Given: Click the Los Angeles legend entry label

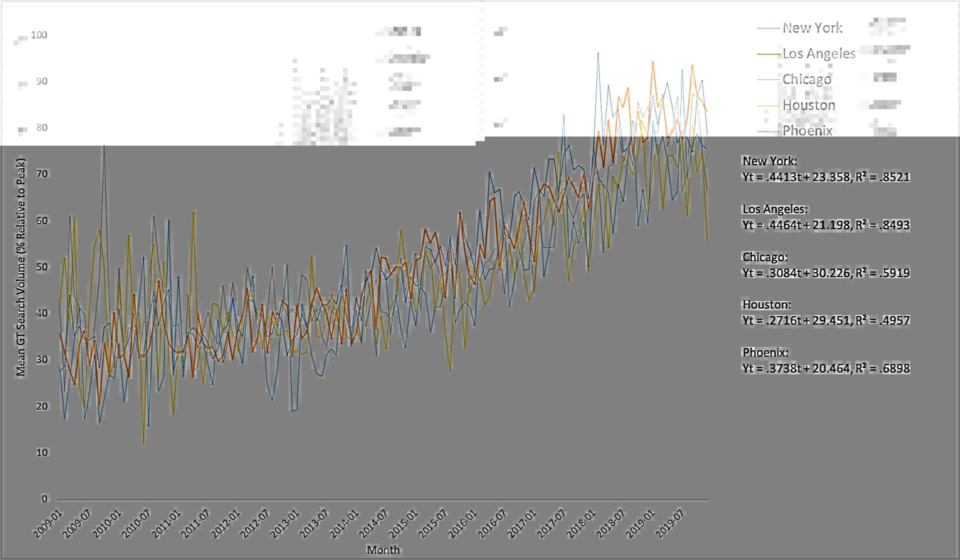Looking at the screenshot, I should (x=819, y=53).
